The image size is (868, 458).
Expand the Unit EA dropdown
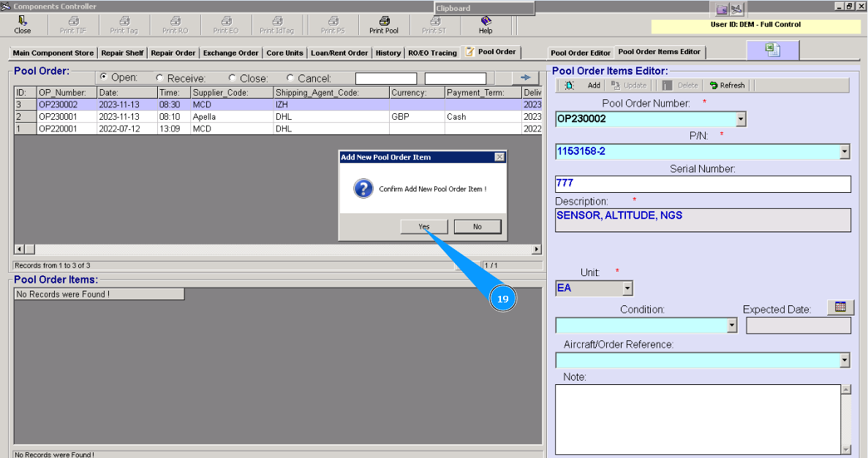click(627, 289)
